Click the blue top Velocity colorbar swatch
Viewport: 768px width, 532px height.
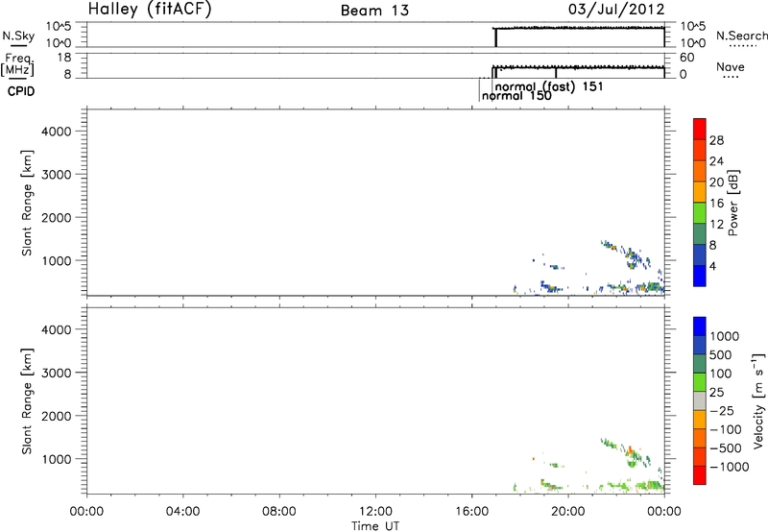click(x=700, y=326)
